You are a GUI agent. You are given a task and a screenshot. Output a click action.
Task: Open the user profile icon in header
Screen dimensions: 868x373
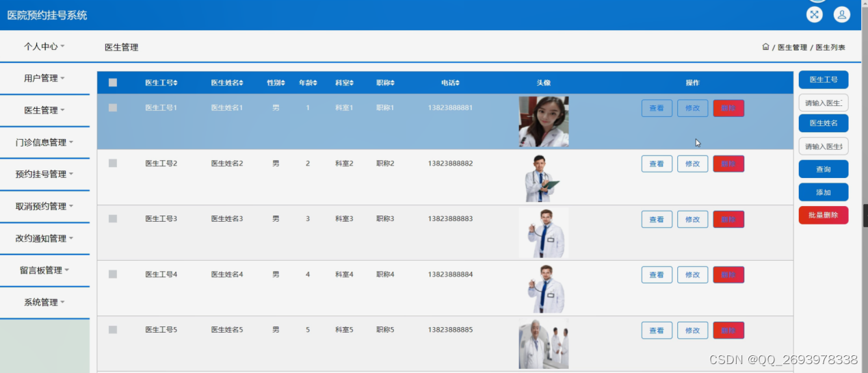841,14
